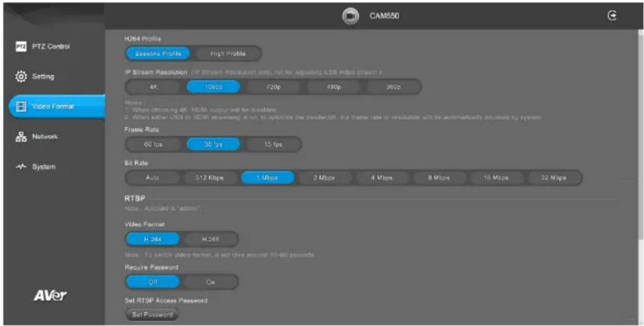This screenshot has height=326, width=644.
Task: Click the AVer logo
Action: (50, 295)
